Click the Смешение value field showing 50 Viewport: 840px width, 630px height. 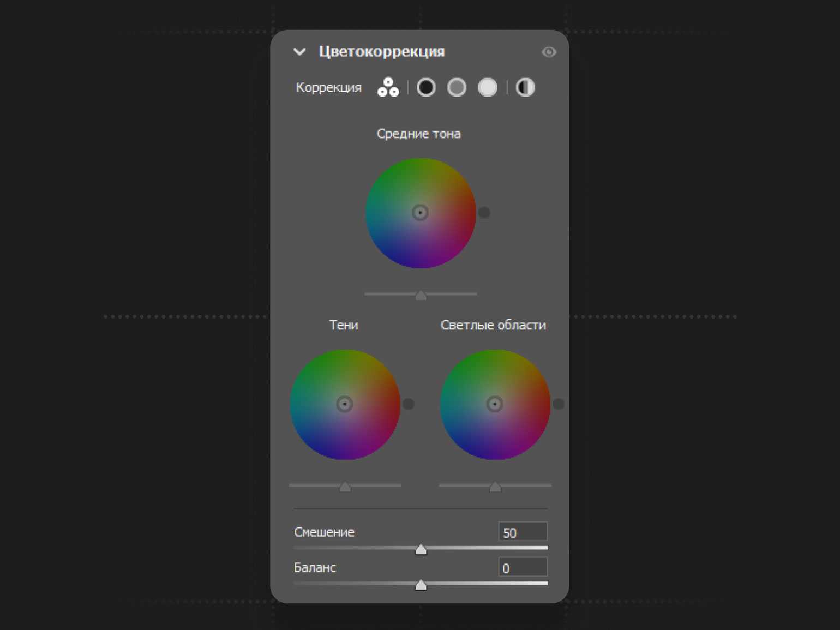(522, 532)
